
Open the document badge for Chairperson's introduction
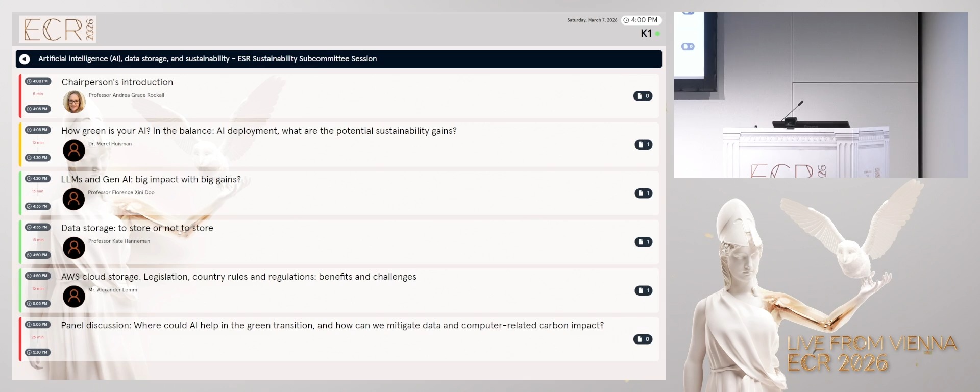click(643, 96)
